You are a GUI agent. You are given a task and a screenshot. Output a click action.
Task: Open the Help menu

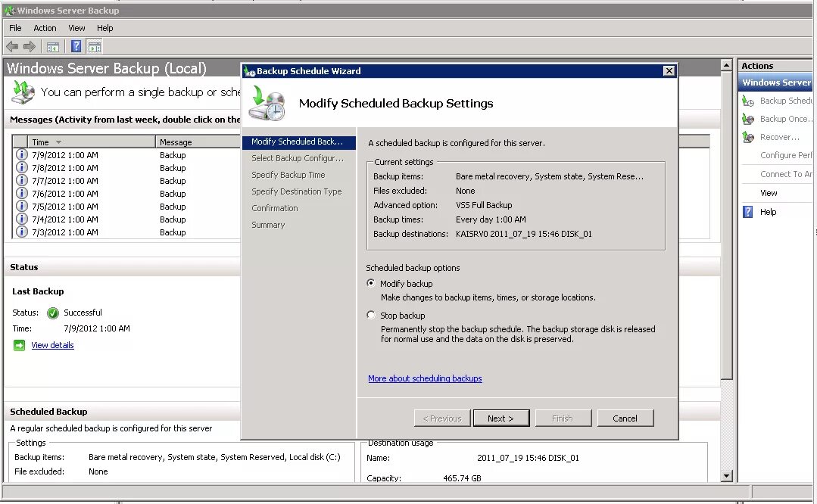104,28
